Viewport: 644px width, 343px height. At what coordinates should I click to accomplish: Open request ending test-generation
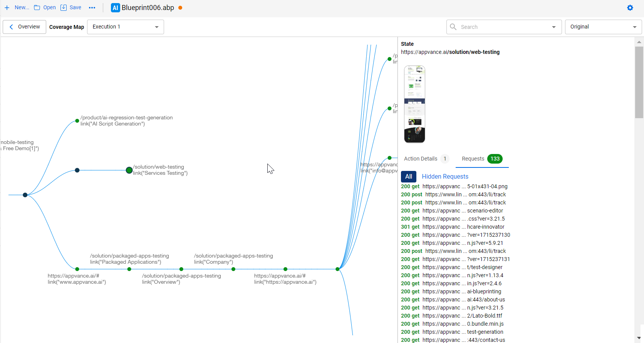click(x=452, y=332)
